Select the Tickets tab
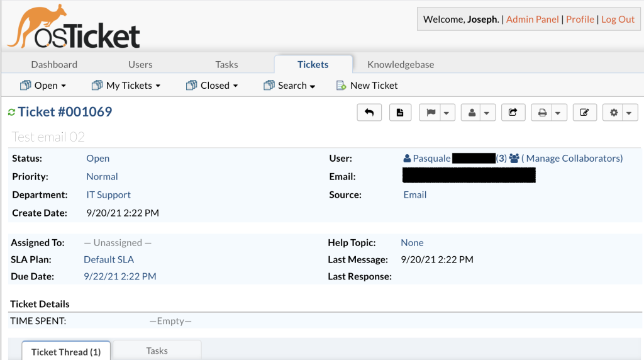The image size is (644, 360). (x=313, y=65)
